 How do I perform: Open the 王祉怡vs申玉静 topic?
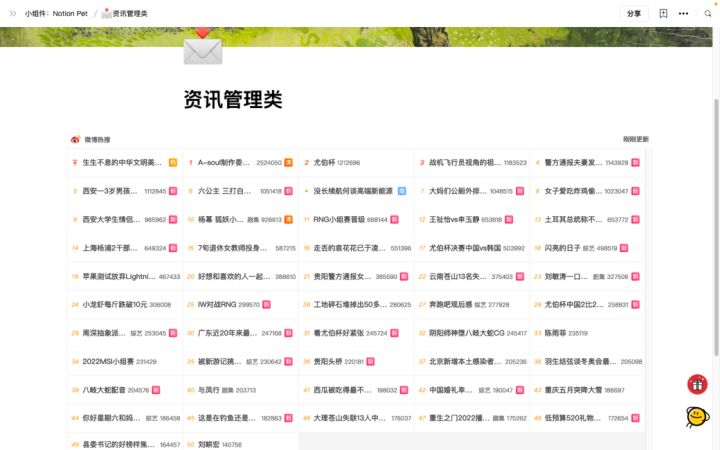454,219
